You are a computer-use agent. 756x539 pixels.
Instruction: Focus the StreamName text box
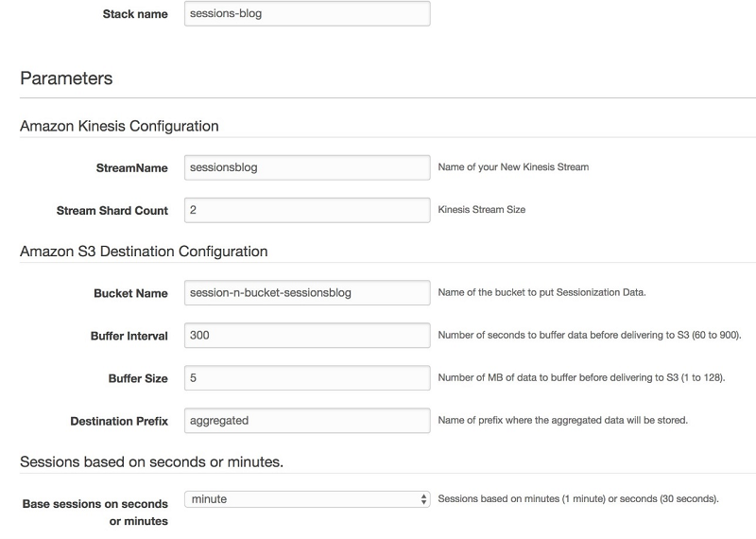[305, 167]
